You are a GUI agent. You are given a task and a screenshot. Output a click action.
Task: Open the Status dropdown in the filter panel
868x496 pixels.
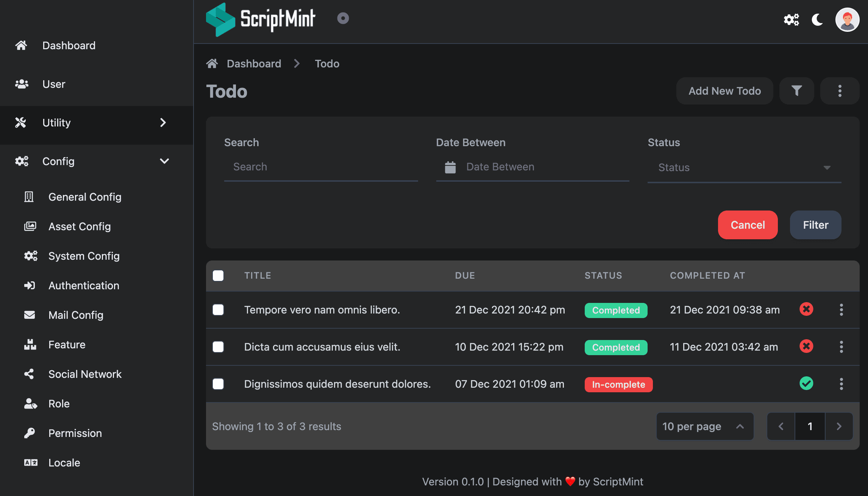coord(743,167)
